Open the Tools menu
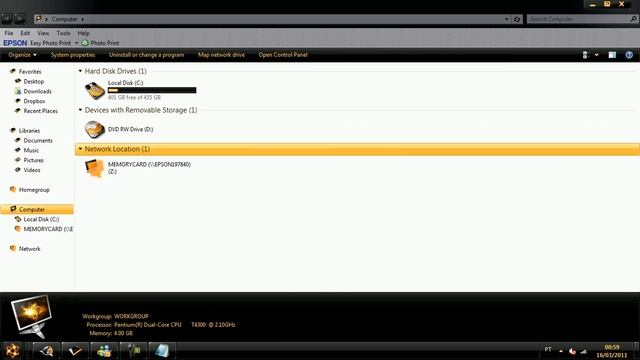The image size is (640, 360). [63, 33]
